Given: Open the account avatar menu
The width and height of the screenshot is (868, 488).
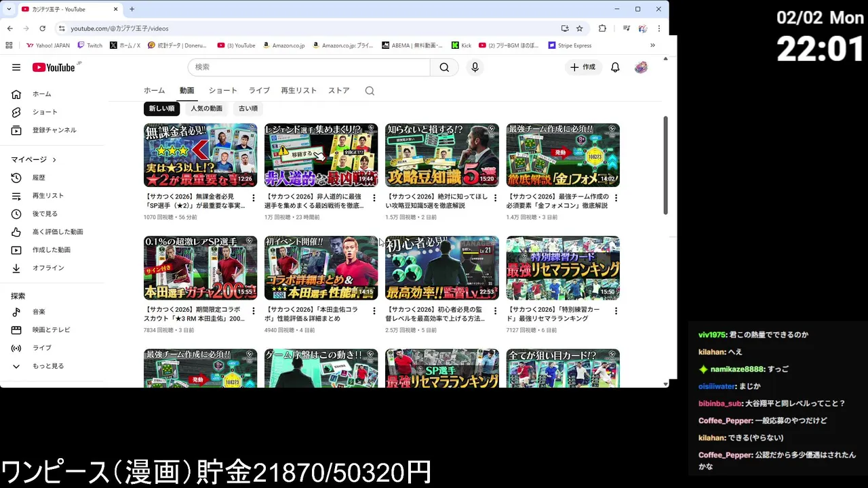Looking at the screenshot, I should coord(641,67).
